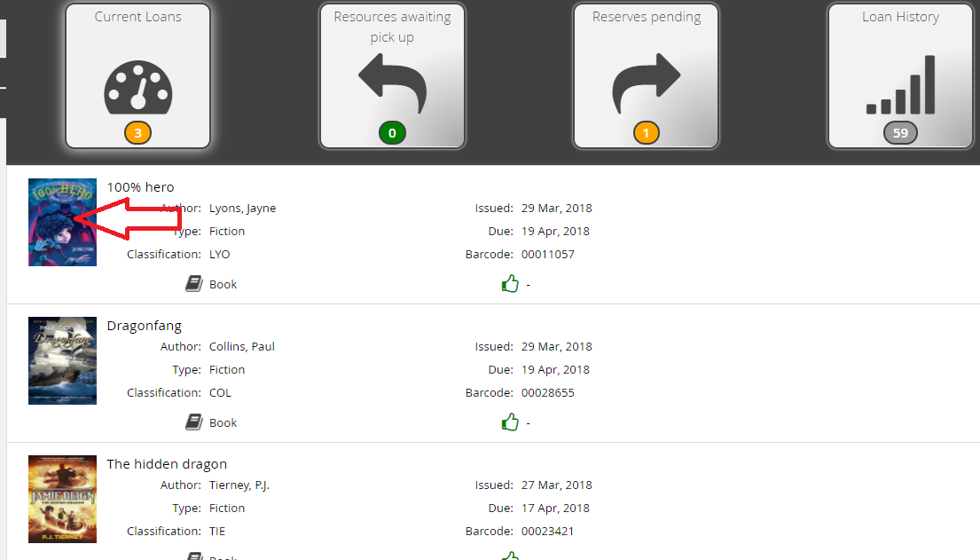Open The hidden dragon title link
The height and width of the screenshot is (560, 980).
167,464
